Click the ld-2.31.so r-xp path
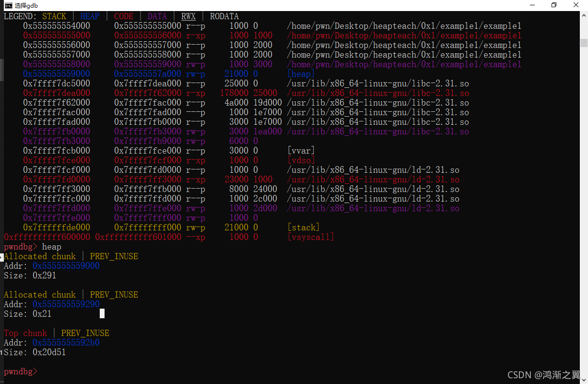The width and height of the screenshot is (588, 384). coord(373,180)
